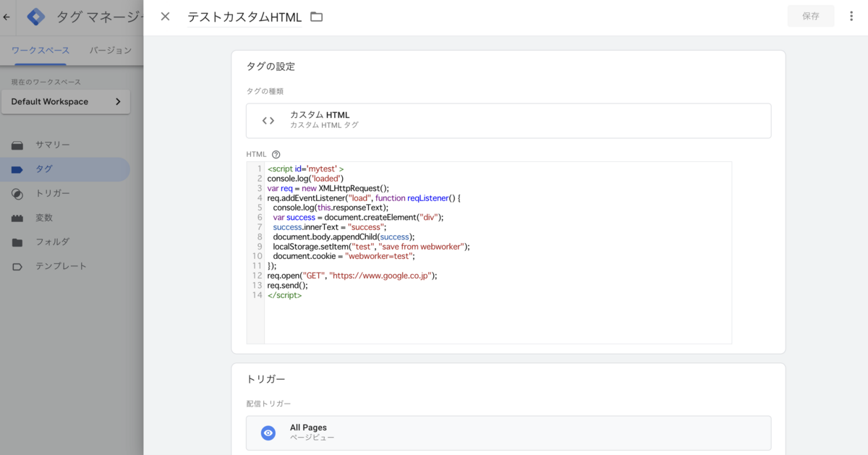The height and width of the screenshot is (455, 868).
Task: Click the トリガー circular icon in sidebar
Action: [x=17, y=193]
